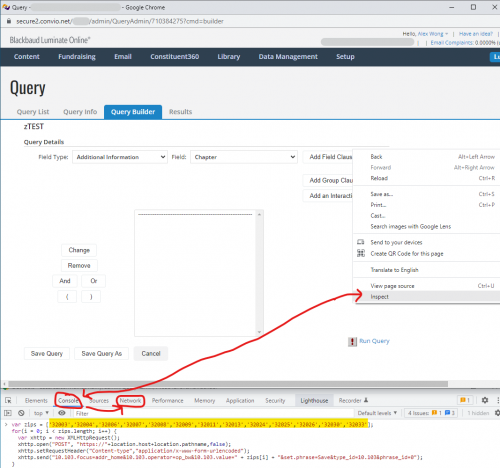Open the Field Type dropdown
Screen dimensions: 500x468
(x=120, y=157)
